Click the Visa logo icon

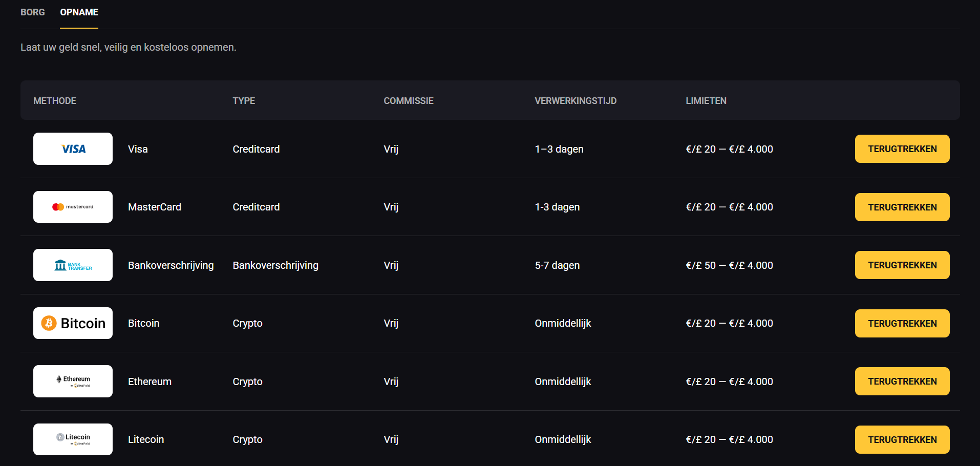73,149
